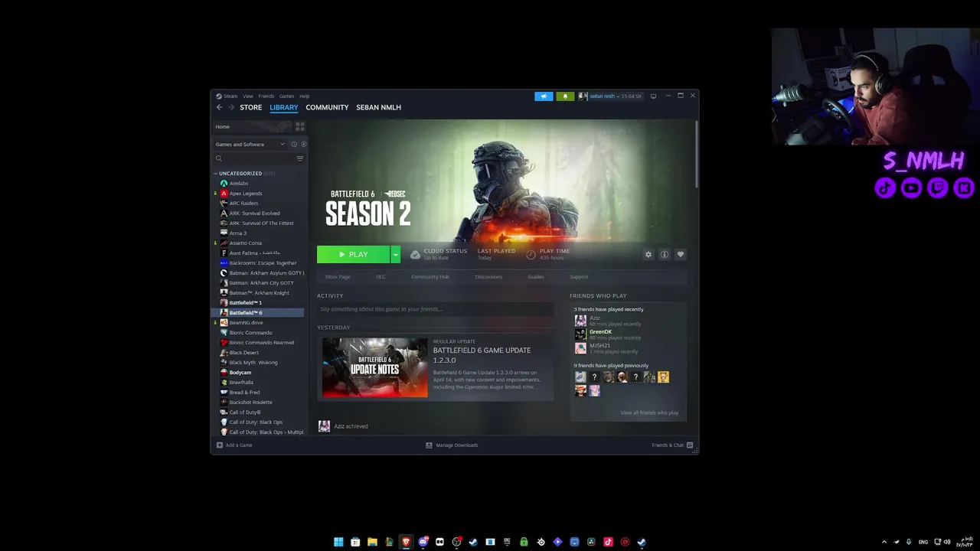
Task: Select BeamNG.drive in game list
Action: coord(246,323)
